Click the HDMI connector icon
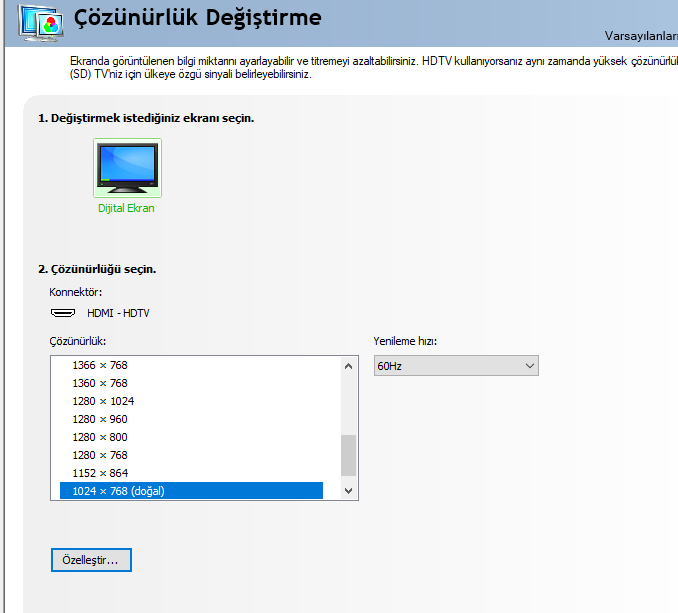 (63, 313)
